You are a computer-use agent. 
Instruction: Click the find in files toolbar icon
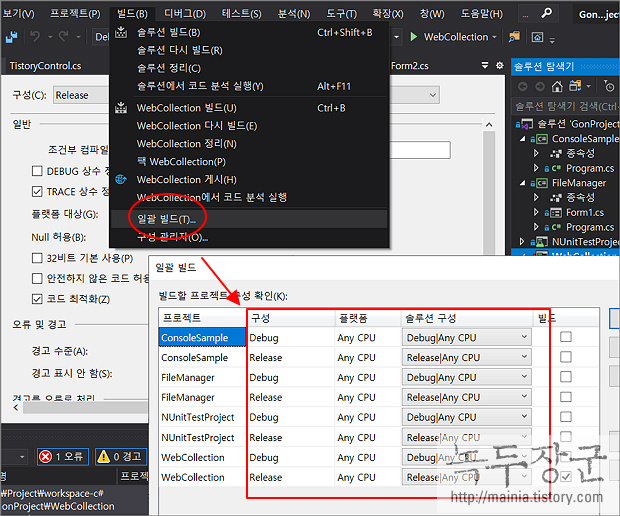(514, 37)
